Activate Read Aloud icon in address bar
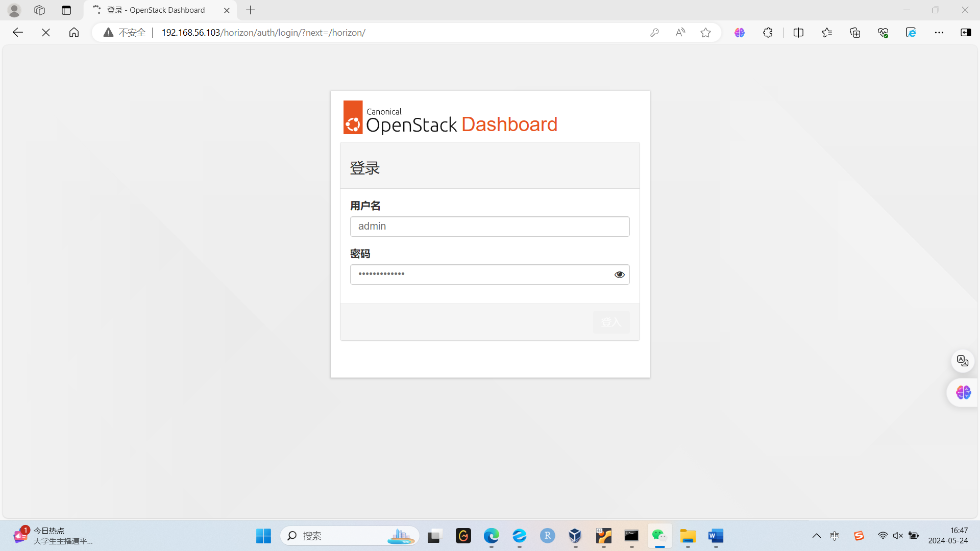Screen dimensions: 980x551 coord(680,33)
